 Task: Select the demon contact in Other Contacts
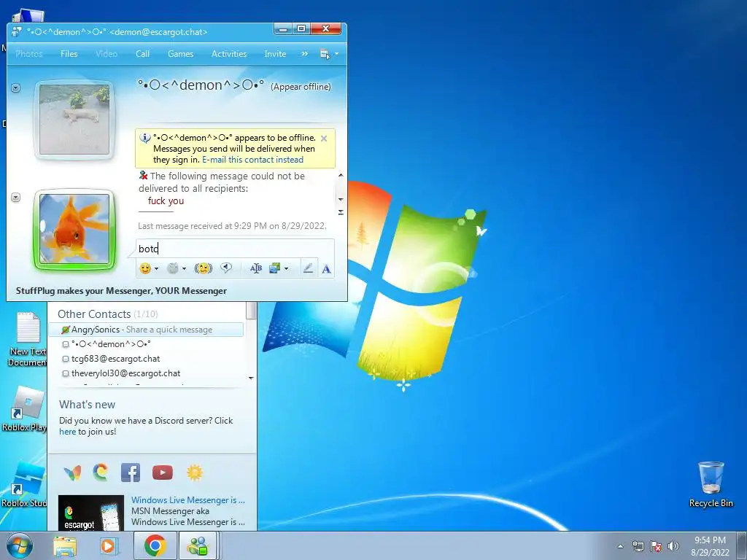(x=111, y=344)
